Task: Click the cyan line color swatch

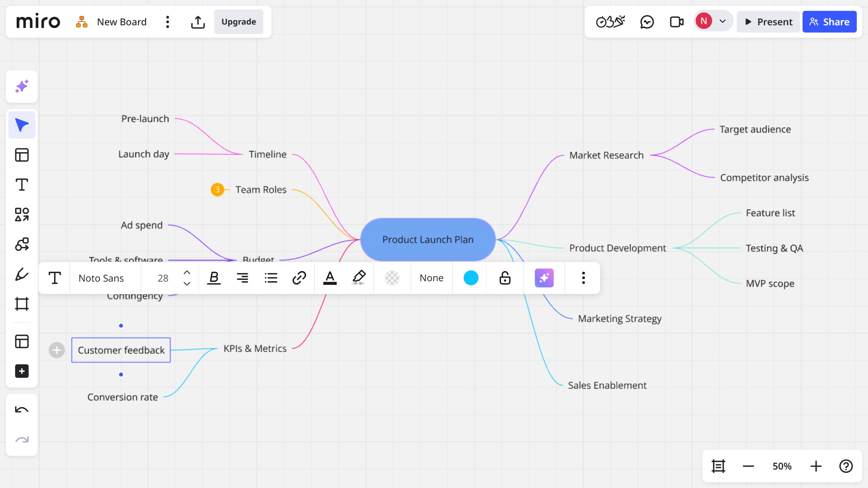Action: [x=471, y=278]
